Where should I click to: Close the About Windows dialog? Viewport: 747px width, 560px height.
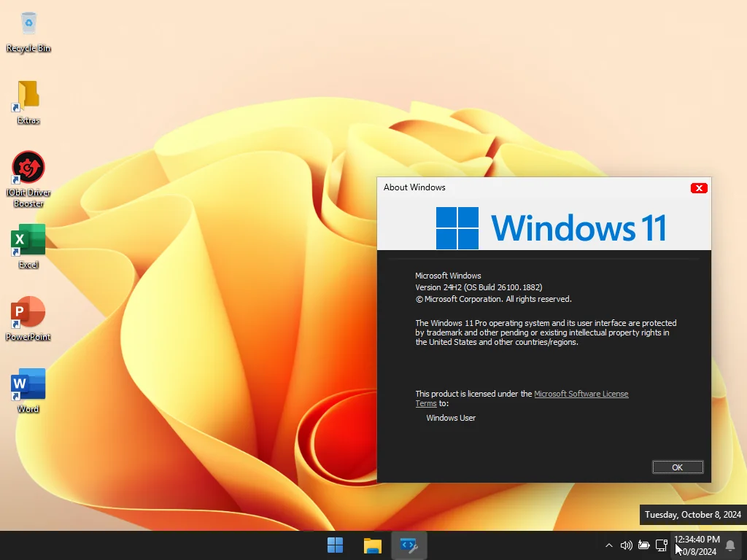pos(699,188)
